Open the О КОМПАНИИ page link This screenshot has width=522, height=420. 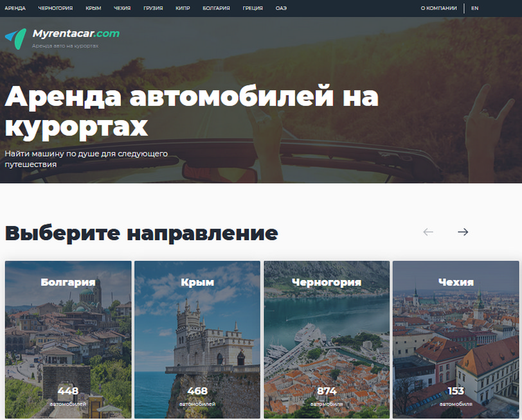click(438, 8)
